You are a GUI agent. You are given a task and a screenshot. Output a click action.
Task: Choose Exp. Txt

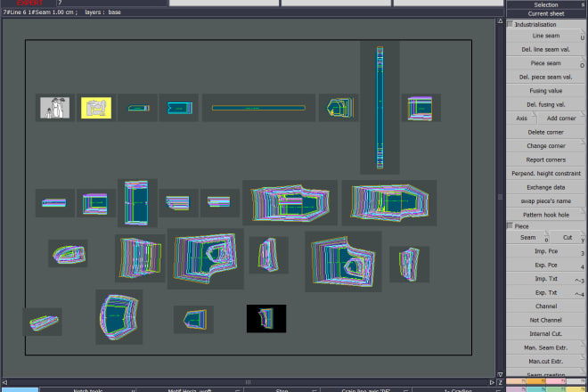click(x=545, y=292)
